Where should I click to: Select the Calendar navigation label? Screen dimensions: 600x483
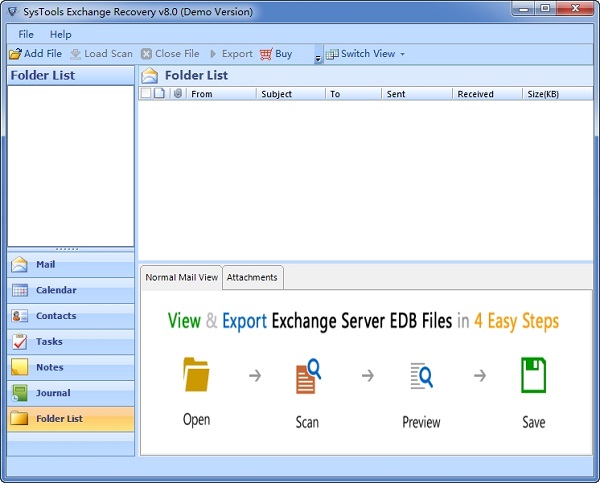pyautogui.click(x=56, y=290)
